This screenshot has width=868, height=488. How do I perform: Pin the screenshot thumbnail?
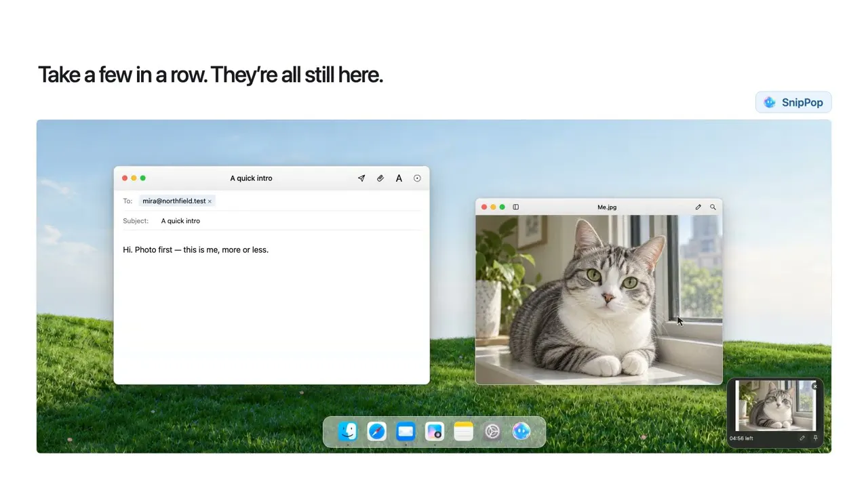click(x=816, y=439)
